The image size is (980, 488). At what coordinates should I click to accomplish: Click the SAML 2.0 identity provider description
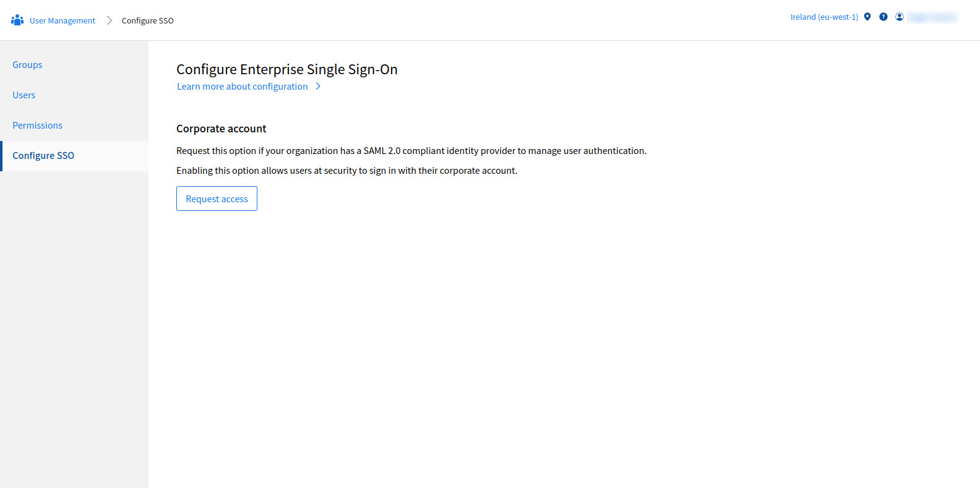pos(411,151)
